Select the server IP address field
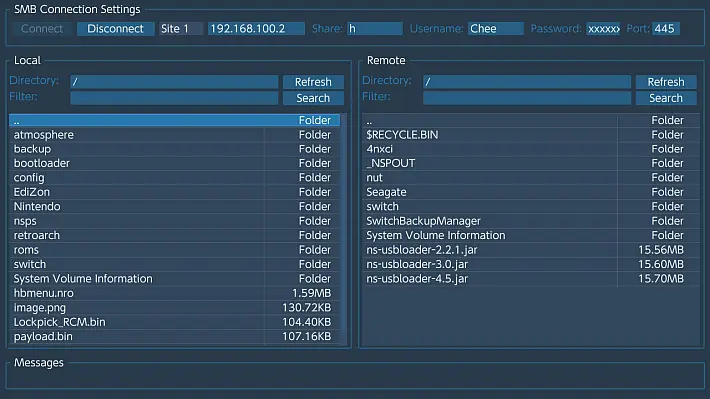Viewport: 710px width, 399px height. [x=256, y=29]
